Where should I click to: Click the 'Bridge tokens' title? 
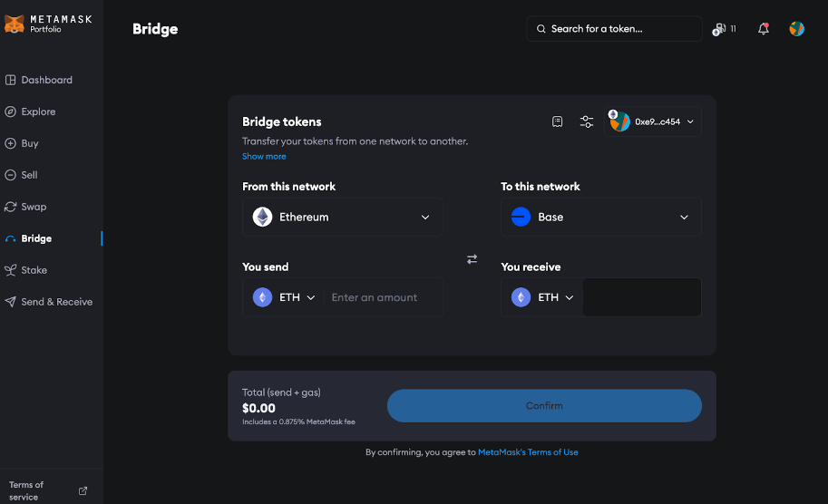282,121
